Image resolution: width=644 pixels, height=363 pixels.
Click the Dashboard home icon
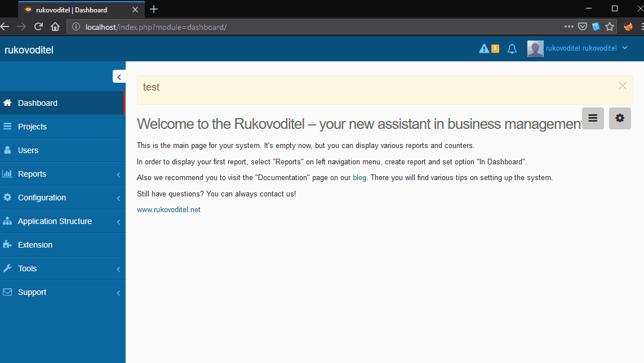point(7,102)
